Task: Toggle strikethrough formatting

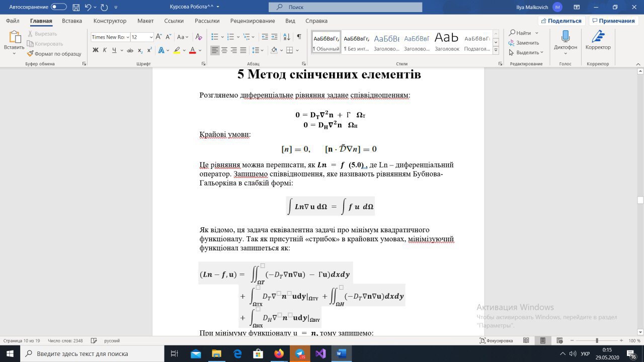Action: tap(130, 50)
